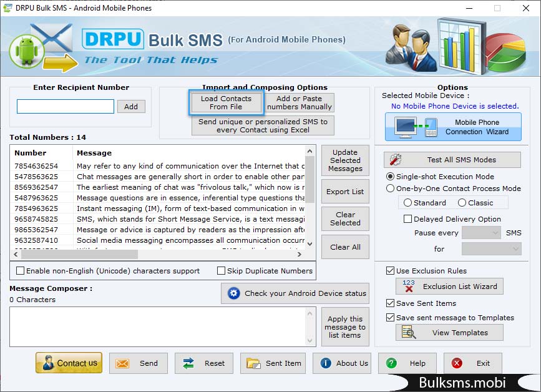Image resolution: width=541 pixels, height=392 pixels.
Task: Click the folder icon on Sent Item
Action: coord(253,363)
